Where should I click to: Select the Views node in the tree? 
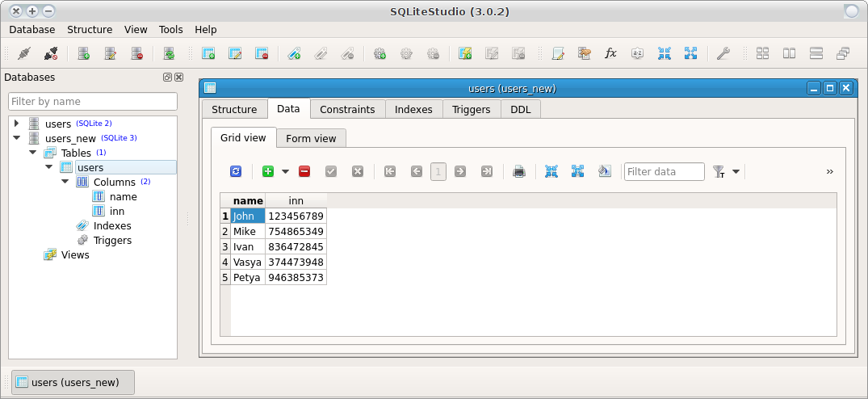point(75,254)
